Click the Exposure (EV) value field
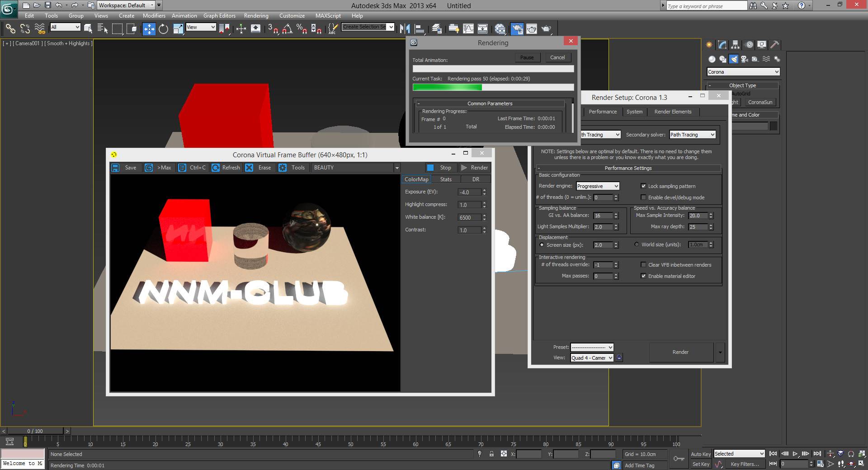 [469, 192]
